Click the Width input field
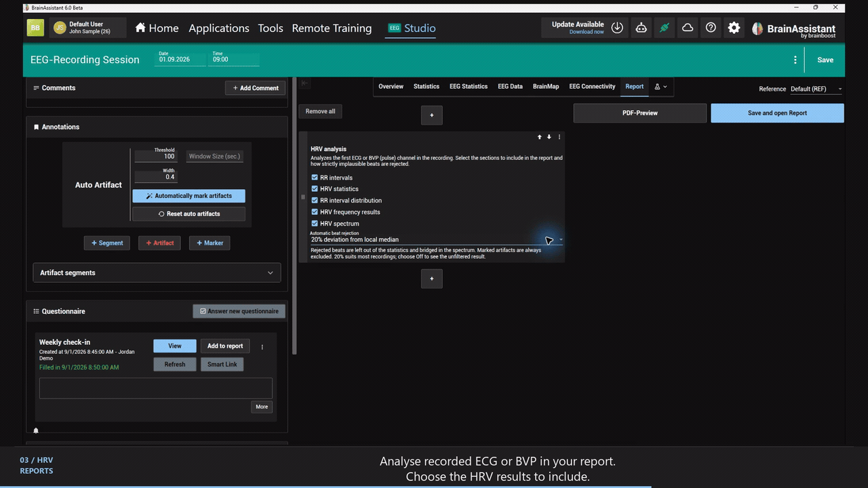The image size is (868, 488). pos(156,176)
